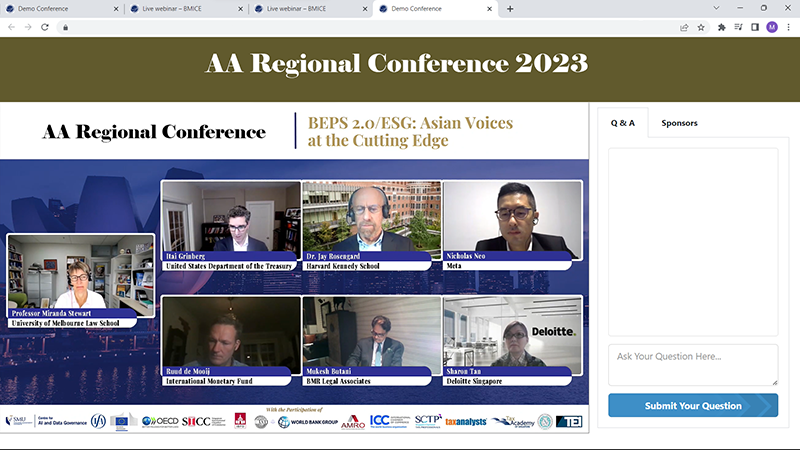Image resolution: width=800 pixels, height=450 pixels.
Task: Click the Ask Your Question Here field
Action: click(693, 364)
